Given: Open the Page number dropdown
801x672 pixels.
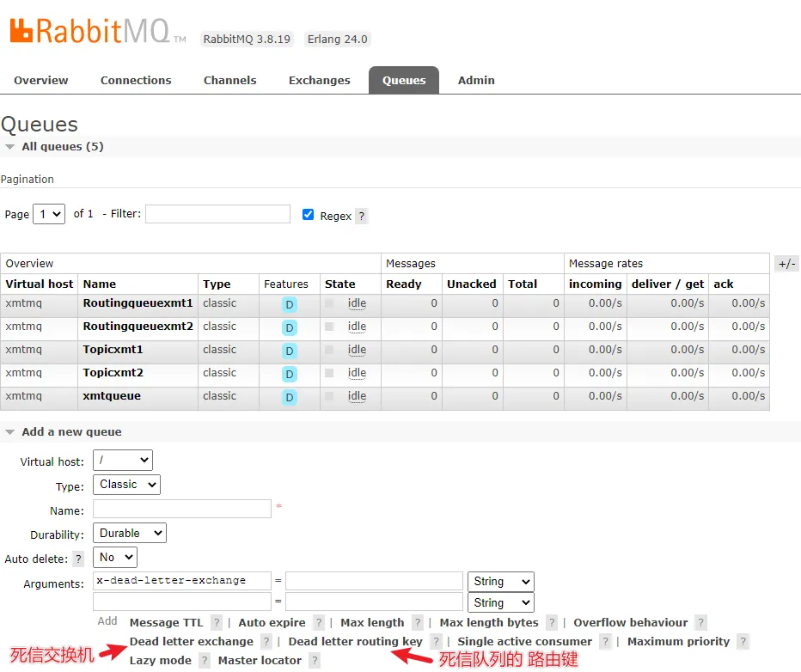Looking at the screenshot, I should (x=49, y=214).
